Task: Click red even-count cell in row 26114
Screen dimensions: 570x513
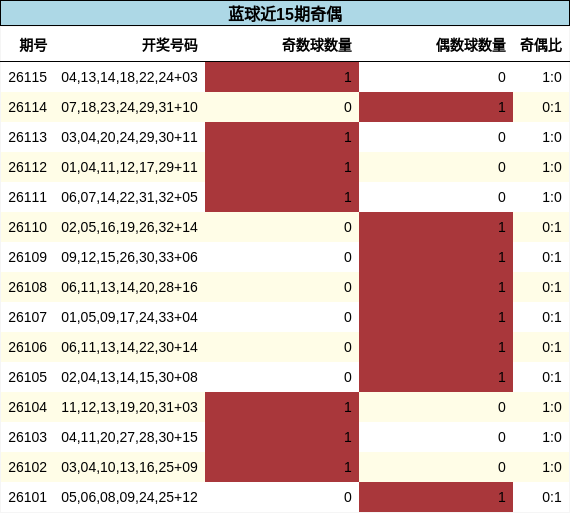Action: point(436,107)
